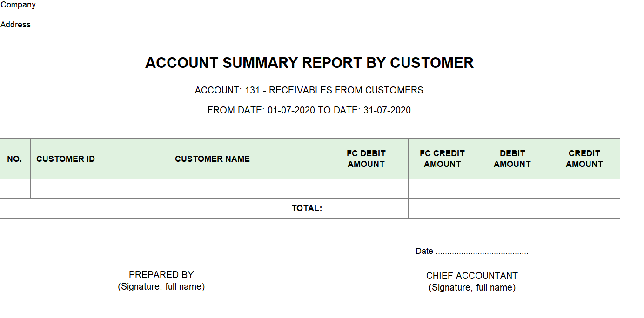Select the Customer Name header cell
The image size is (644, 318).
click(212, 159)
